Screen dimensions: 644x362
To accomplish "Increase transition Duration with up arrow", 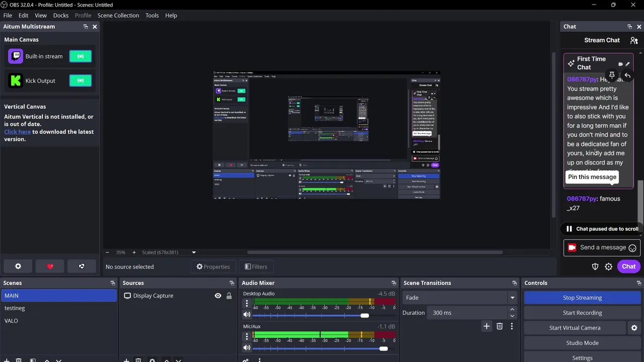I will (x=512, y=310).
